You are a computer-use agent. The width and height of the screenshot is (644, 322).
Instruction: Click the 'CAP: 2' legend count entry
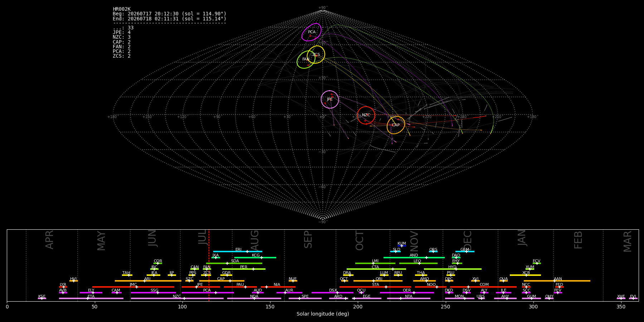pos(122,42)
